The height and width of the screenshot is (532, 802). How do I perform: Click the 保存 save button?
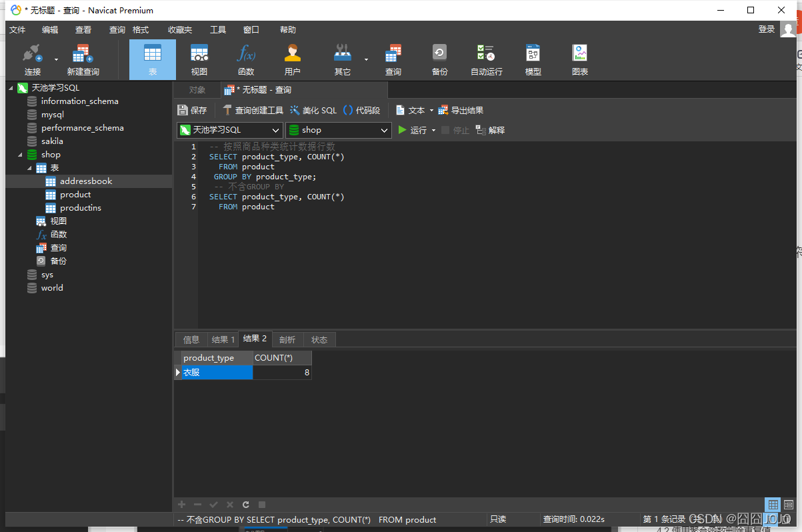pos(193,110)
